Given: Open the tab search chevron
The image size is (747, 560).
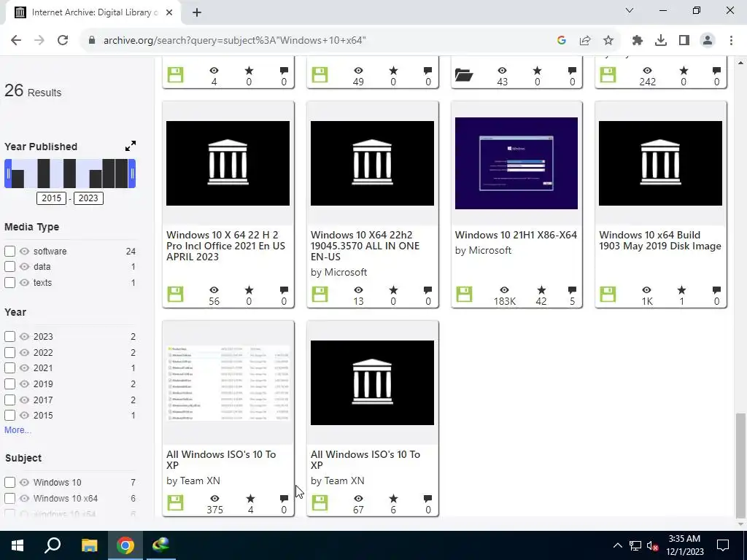Looking at the screenshot, I should (x=630, y=10).
